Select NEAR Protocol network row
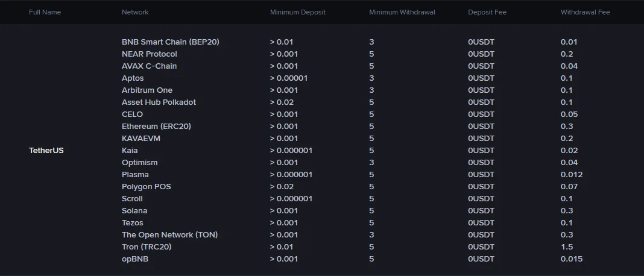The image size is (644, 276). click(150, 54)
